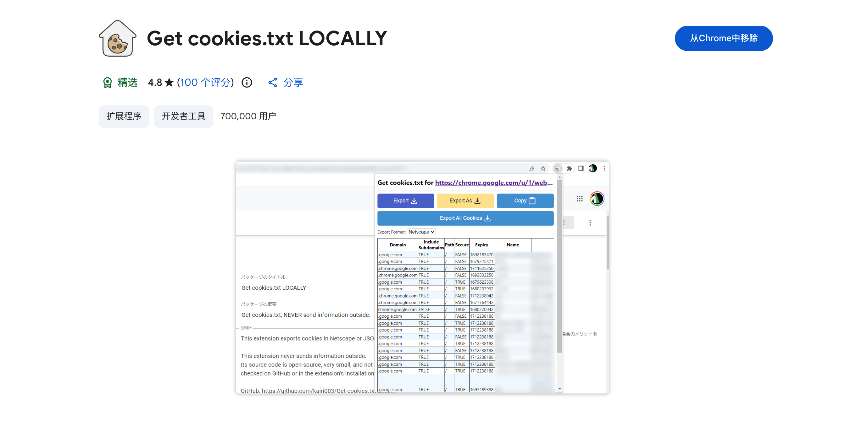
Task: Click the cookie extension icon in toolbar
Action: click(558, 169)
